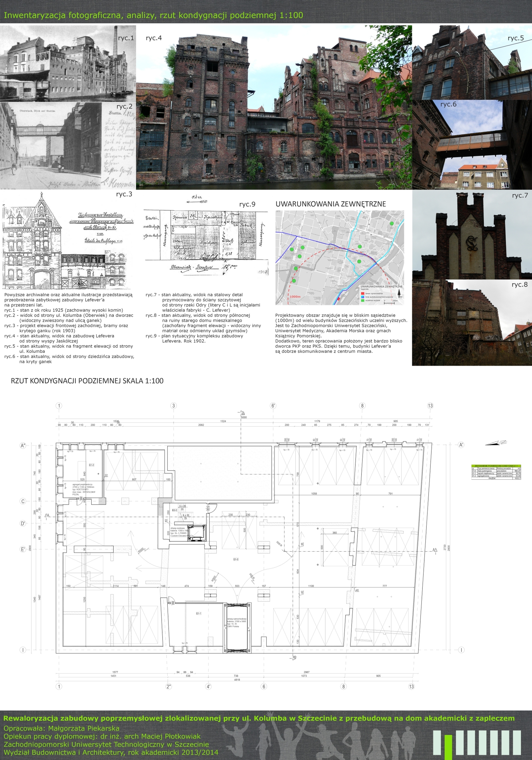
Task: Click the car lift 'dźwig samochodowy' annotation
Action: click(237, 623)
